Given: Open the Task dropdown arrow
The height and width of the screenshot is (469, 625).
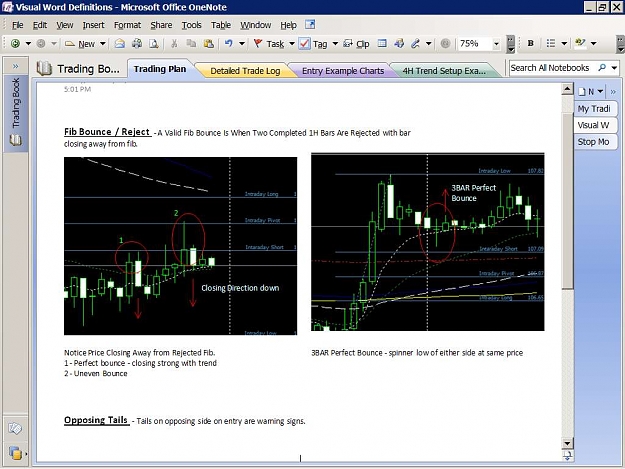Looking at the screenshot, I should click(x=292, y=43).
